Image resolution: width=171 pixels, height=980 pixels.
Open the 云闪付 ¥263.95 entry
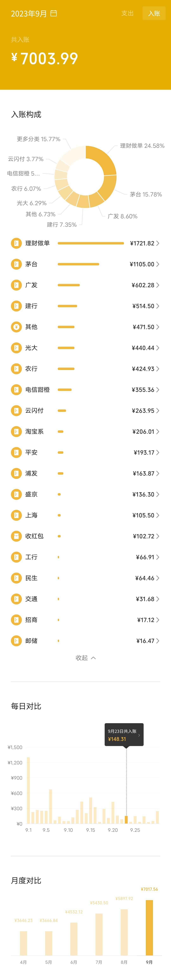85,410
